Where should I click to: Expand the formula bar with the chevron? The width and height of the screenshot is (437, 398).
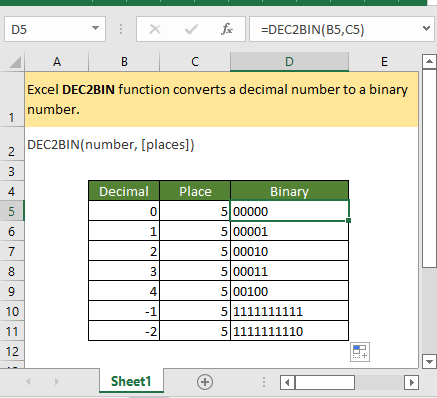click(x=426, y=28)
